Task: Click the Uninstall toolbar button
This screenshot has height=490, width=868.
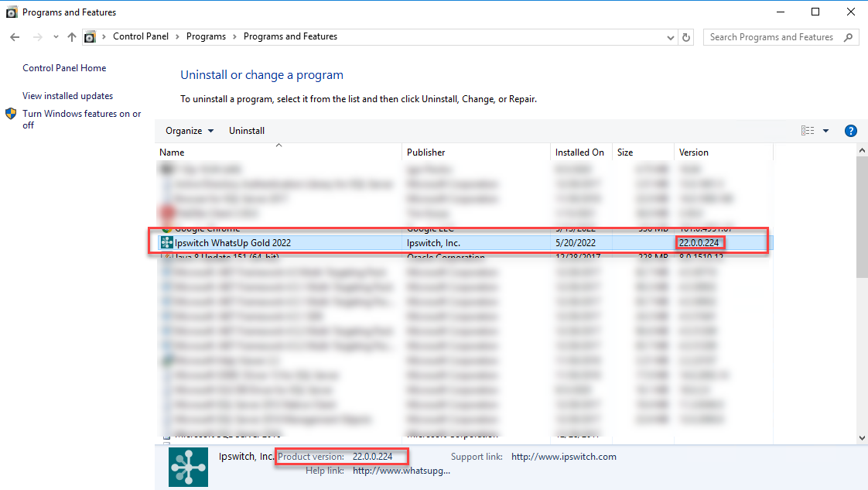Action: (247, 131)
